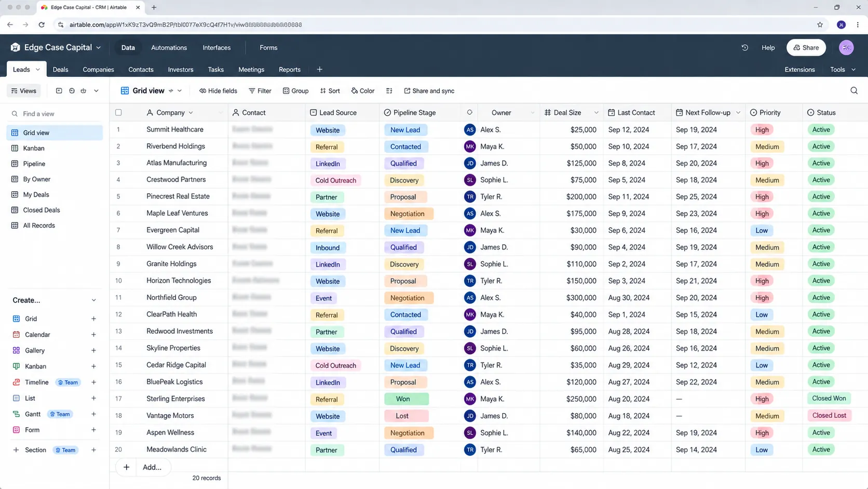Click the Closed Lost status tag

829,416
